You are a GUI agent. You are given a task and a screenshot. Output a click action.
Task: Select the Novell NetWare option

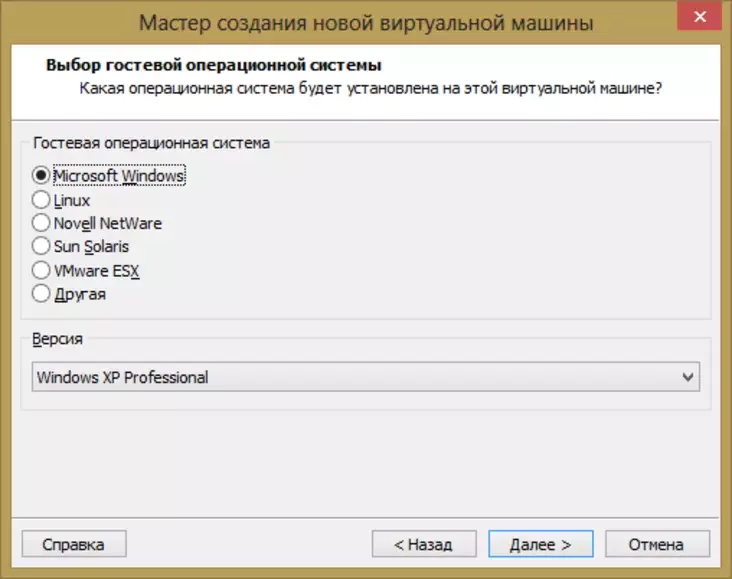pos(41,223)
